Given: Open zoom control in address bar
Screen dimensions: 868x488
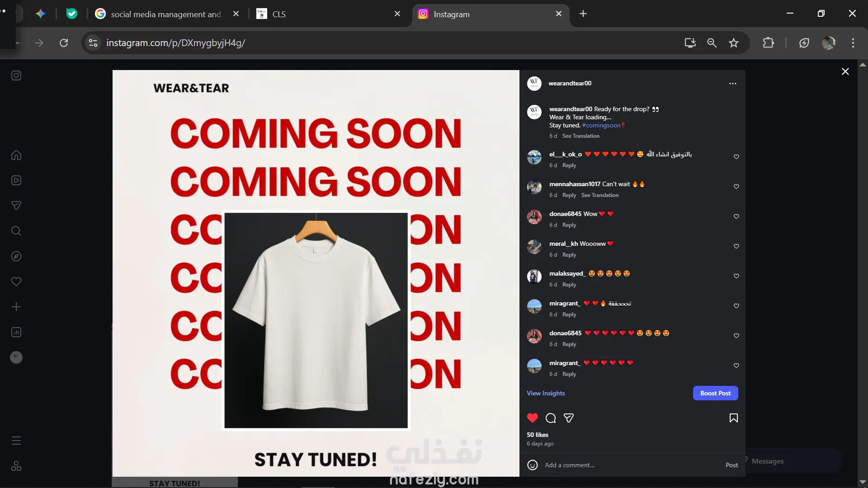Looking at the screenshot, I should tap(712, 43).
